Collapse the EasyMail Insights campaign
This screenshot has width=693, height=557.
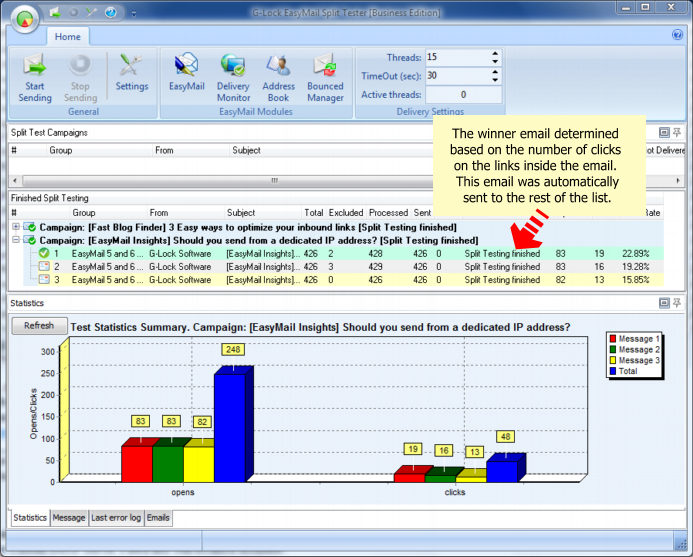16,240
